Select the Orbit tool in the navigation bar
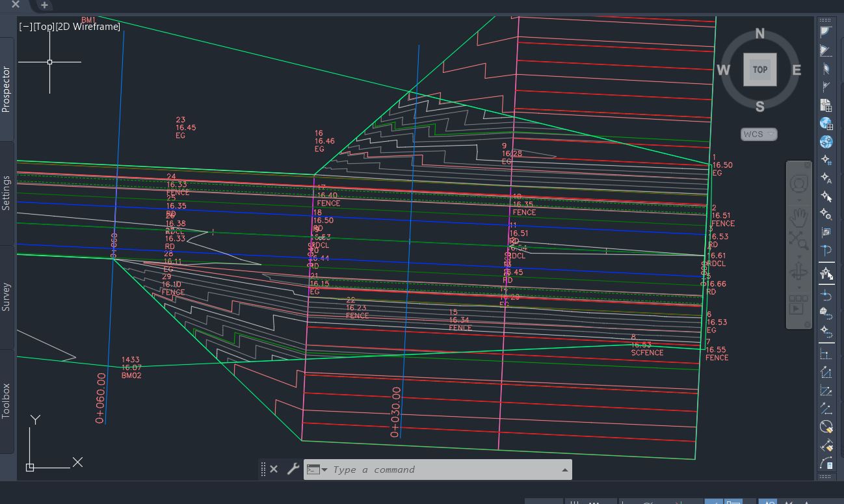The image size is (844, 504). tap(798, 273)
